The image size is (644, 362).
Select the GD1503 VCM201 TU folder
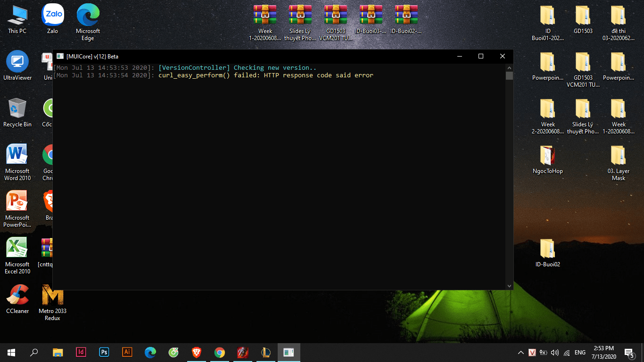(x=583, y=69)
